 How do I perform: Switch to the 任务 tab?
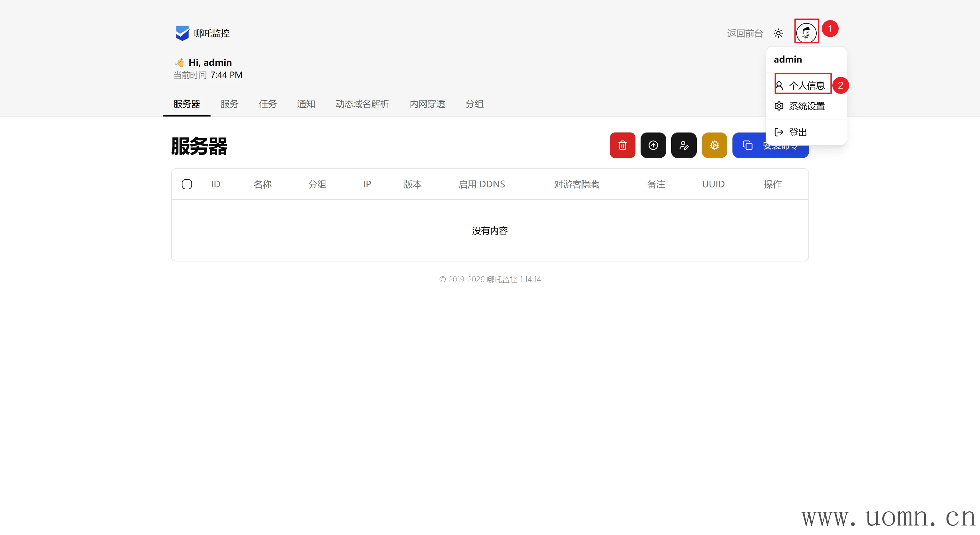267,104
